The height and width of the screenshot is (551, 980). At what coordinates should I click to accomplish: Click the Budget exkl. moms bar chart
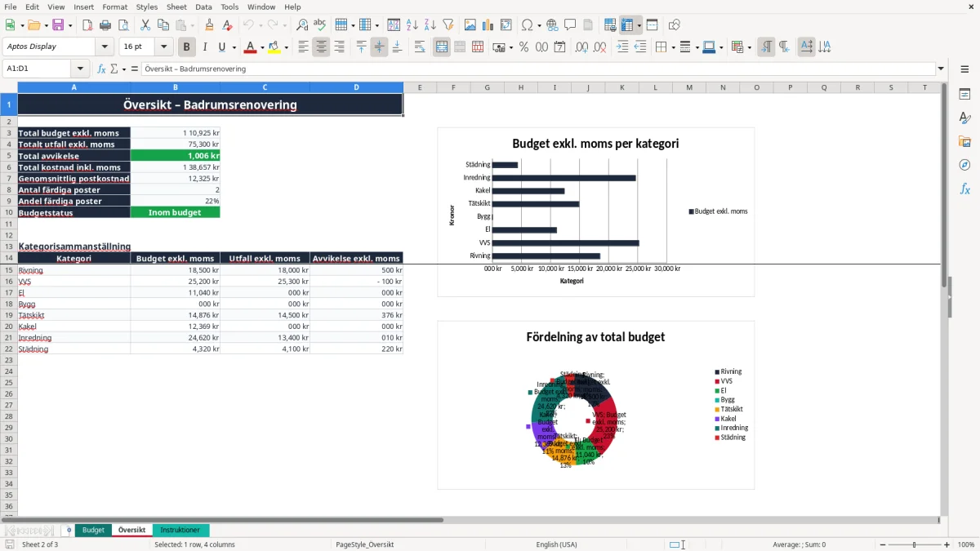pyautogui.click(x=595, y=211)
